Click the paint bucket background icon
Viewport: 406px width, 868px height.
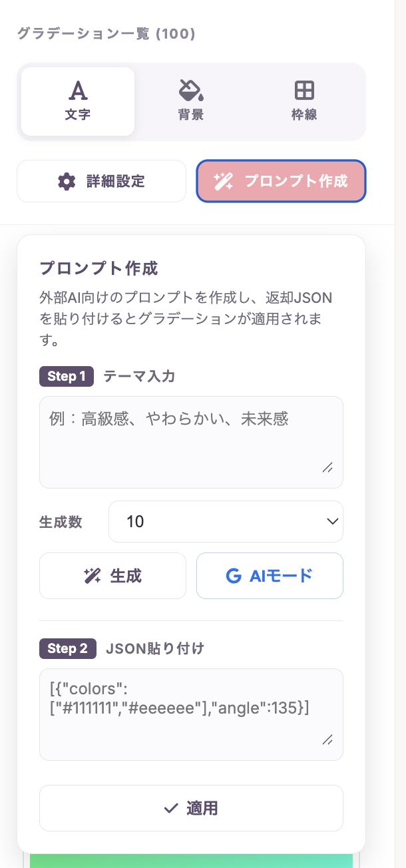(191, 90)
